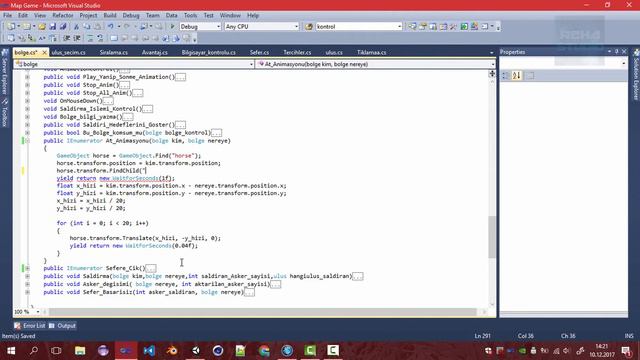Pin the Properties panel
Screen dimensions: 640x360
click(x=616, y=51)
